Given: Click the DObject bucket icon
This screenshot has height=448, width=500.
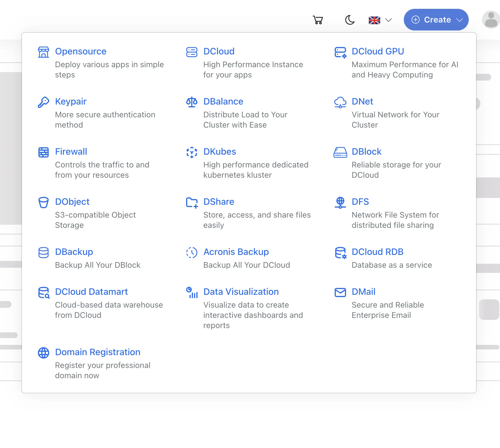Looking at the screenshot, I should 44,202.
